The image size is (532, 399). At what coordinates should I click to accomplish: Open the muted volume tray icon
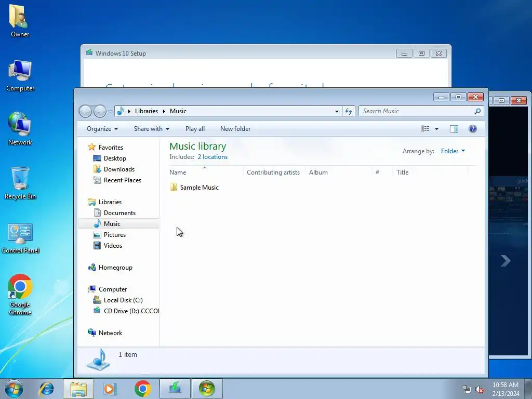coord(480,389)
